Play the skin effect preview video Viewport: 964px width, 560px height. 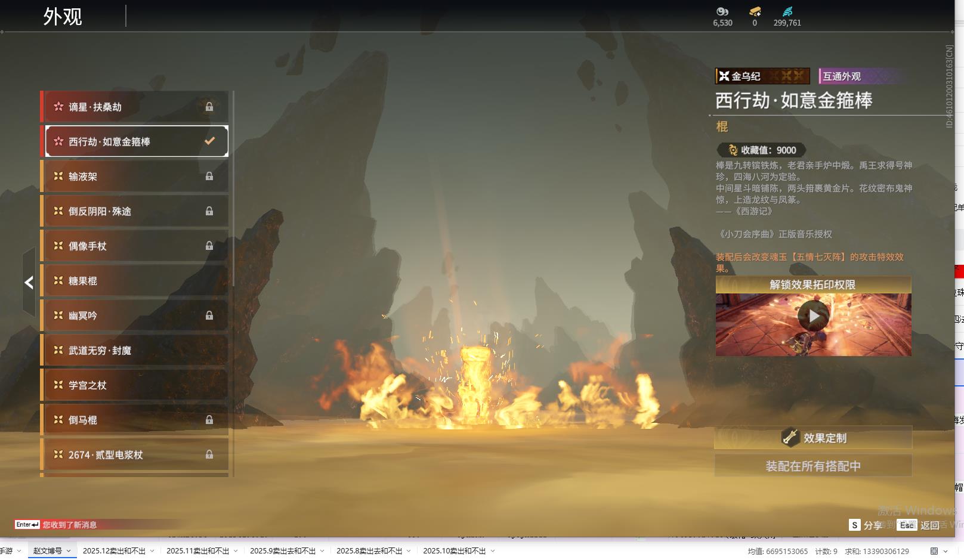814,316
